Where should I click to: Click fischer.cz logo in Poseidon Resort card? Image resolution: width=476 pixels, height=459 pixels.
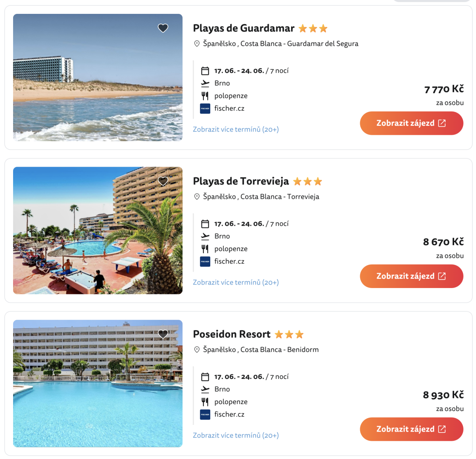tap(205, 415)
